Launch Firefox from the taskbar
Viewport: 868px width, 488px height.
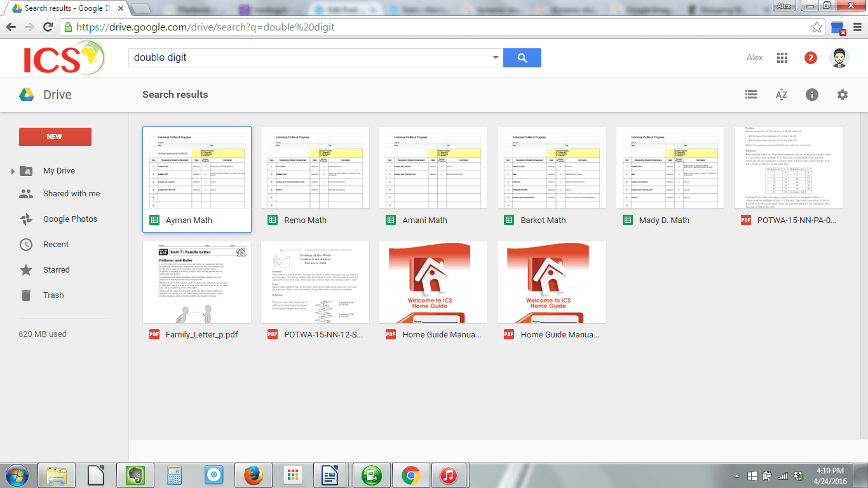click(254, 475)
